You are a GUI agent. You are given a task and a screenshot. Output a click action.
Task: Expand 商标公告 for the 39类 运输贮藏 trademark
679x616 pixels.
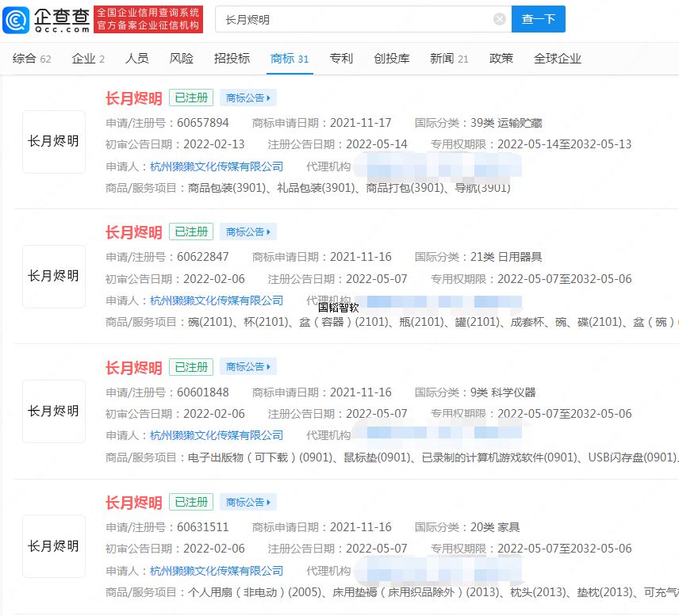pyautogui.click(x=248, y=98)
